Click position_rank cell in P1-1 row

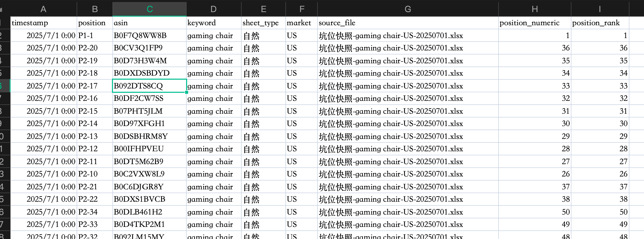(600, 35)
